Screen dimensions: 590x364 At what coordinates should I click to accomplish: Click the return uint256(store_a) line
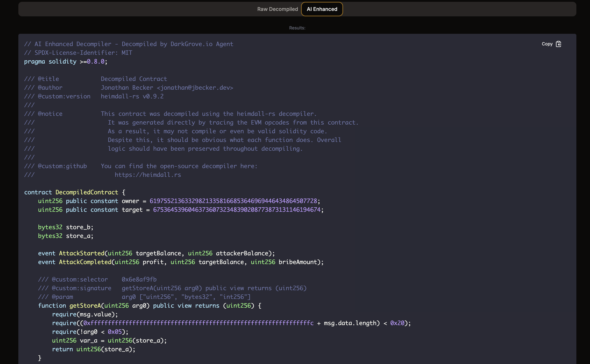pos(93,349)
